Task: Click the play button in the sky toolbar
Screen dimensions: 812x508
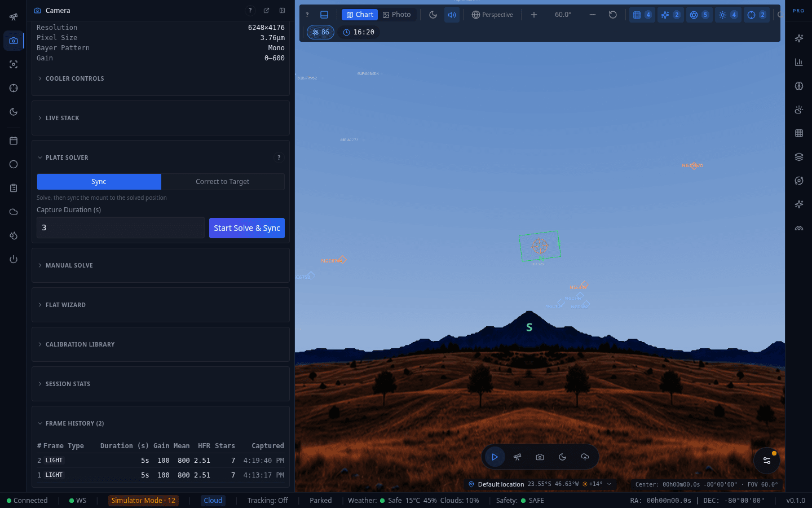Action: [495, 457]
